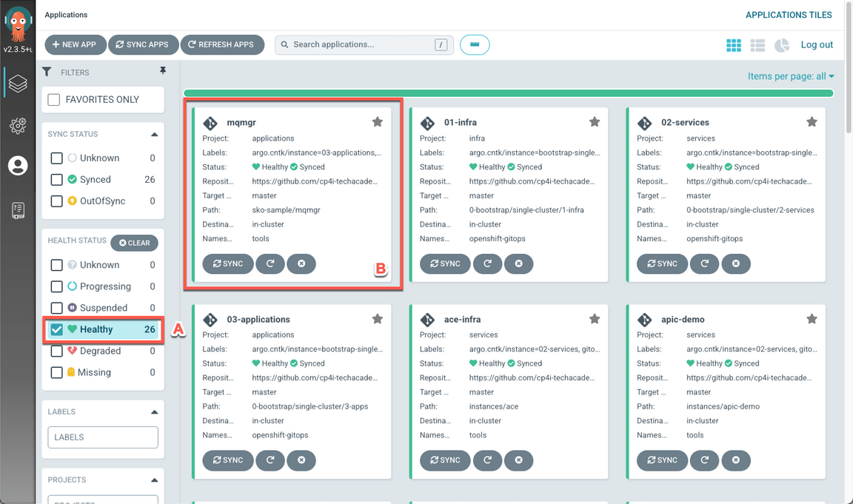
Task: Open Settings gear icon in sidebar
Action: tap(18, 125)
